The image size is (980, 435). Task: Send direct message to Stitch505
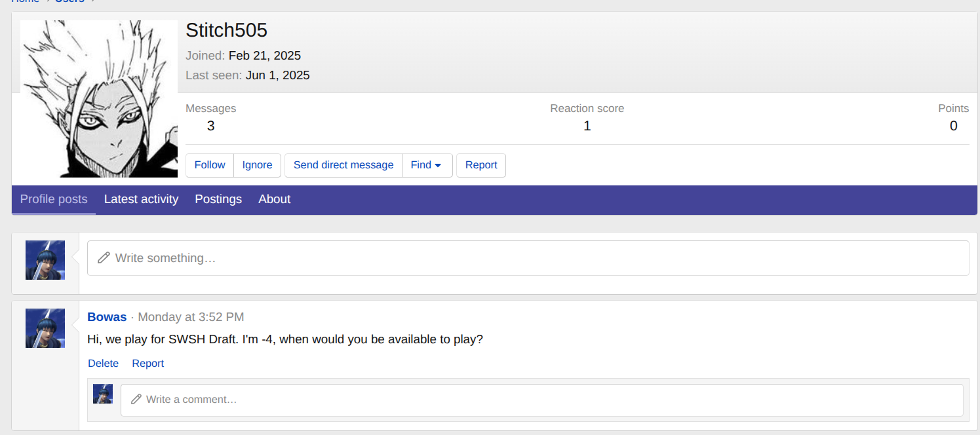[x=343, y=165]
